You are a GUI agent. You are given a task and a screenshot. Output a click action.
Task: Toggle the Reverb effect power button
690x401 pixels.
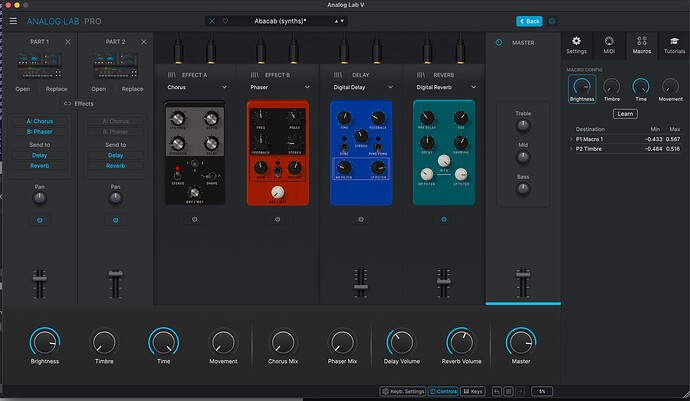click(x=444, y=219)
